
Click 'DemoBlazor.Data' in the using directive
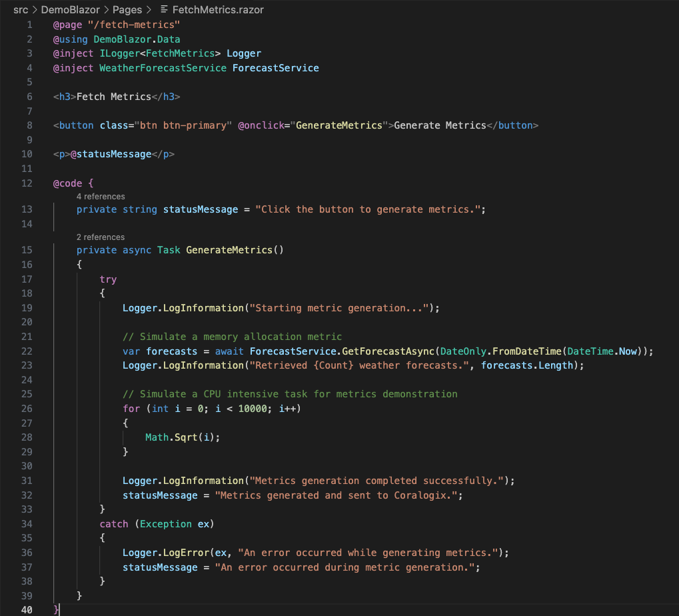click(x=137, y=39)
